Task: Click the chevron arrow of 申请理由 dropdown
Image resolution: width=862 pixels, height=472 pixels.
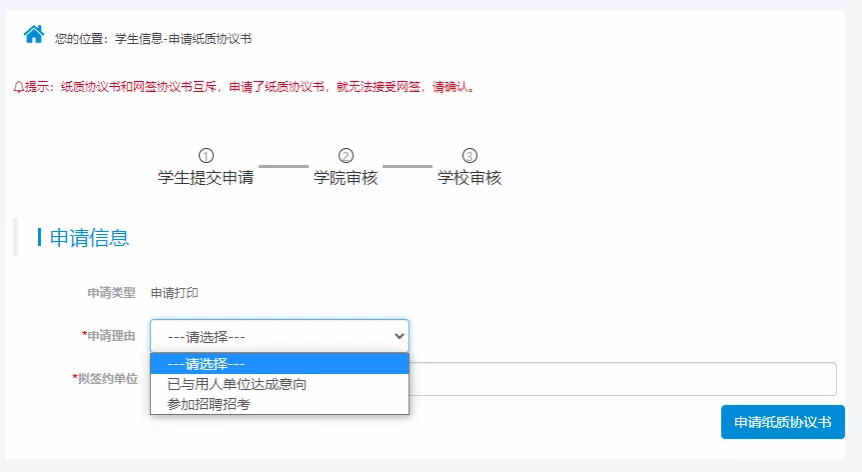Action: [399, 336]
